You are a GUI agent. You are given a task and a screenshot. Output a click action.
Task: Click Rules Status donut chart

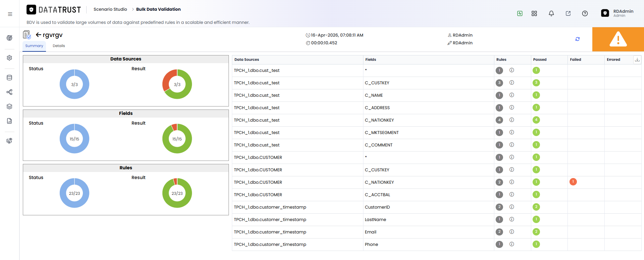click(75, 193)
